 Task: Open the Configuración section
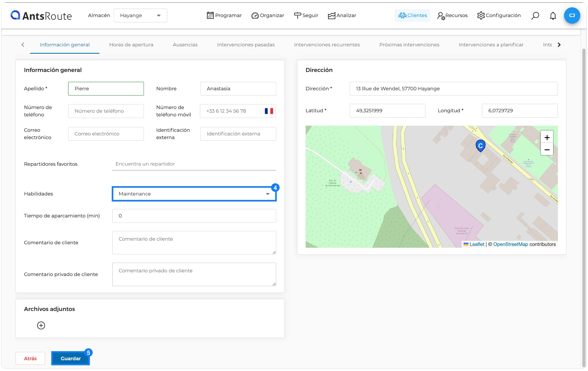tap(499, 15)
